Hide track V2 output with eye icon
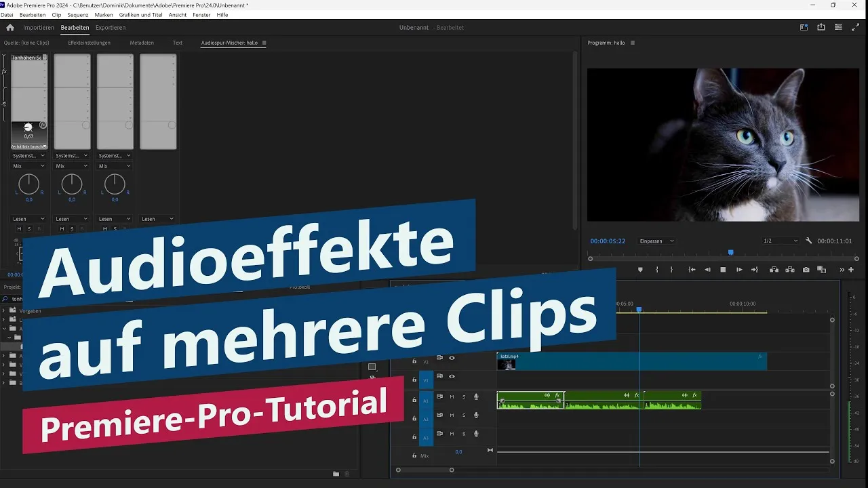This screenshot has height=488, width=868. coord(451,358)
